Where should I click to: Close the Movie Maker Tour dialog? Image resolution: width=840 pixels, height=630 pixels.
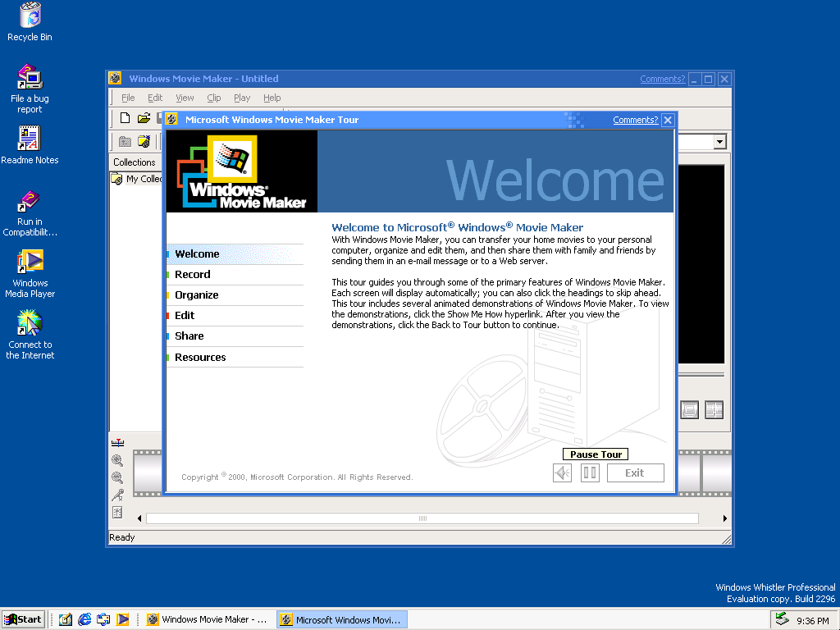click(668, 120)
